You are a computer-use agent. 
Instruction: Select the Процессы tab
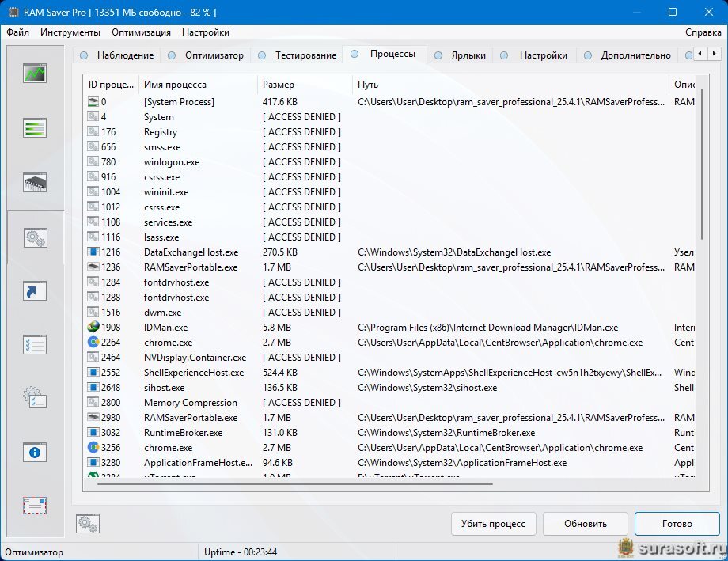(x=384, y=54)
